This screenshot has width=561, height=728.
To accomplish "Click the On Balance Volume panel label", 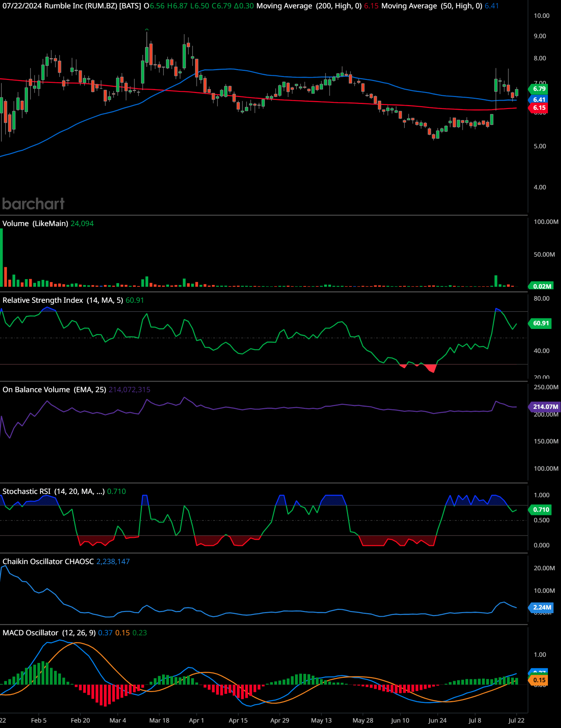I will tap(54, 390).
